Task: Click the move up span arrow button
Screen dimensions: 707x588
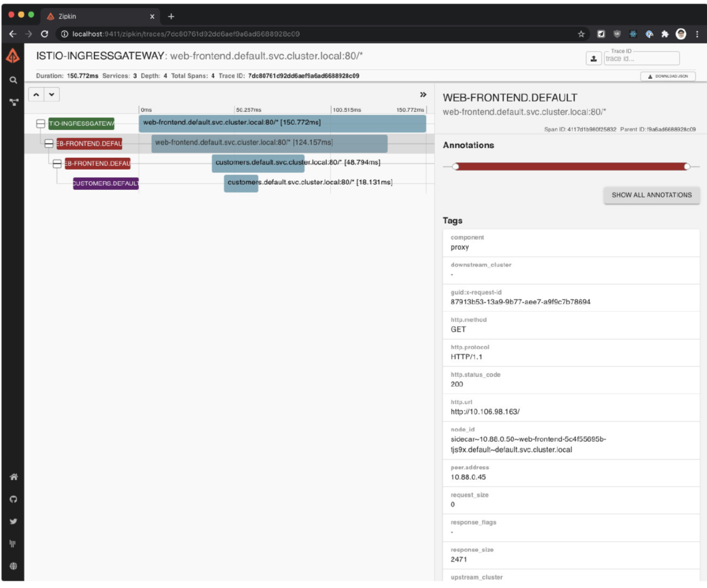Action: tap(36, 94)
